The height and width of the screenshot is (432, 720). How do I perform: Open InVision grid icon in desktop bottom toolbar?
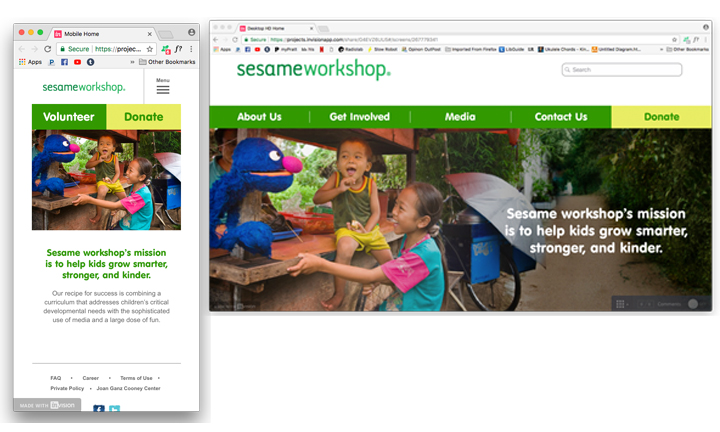pos(620,304)
